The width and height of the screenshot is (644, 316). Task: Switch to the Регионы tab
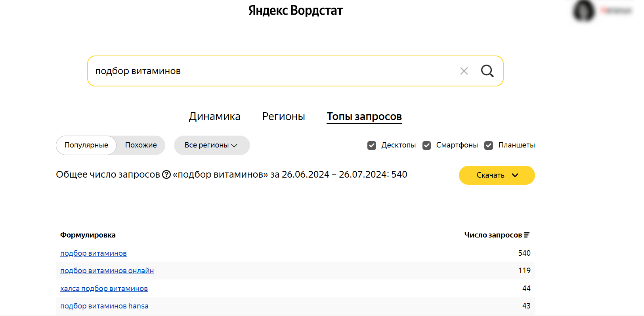click(x=283, y=117)
